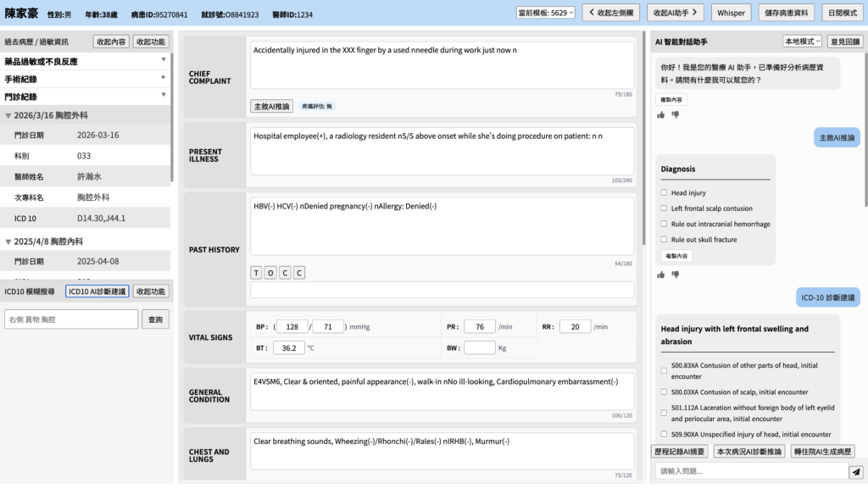Viewport: 868px width, 489px height.
Task: Click the Chief Complaint text area
Action: (442, 65)
